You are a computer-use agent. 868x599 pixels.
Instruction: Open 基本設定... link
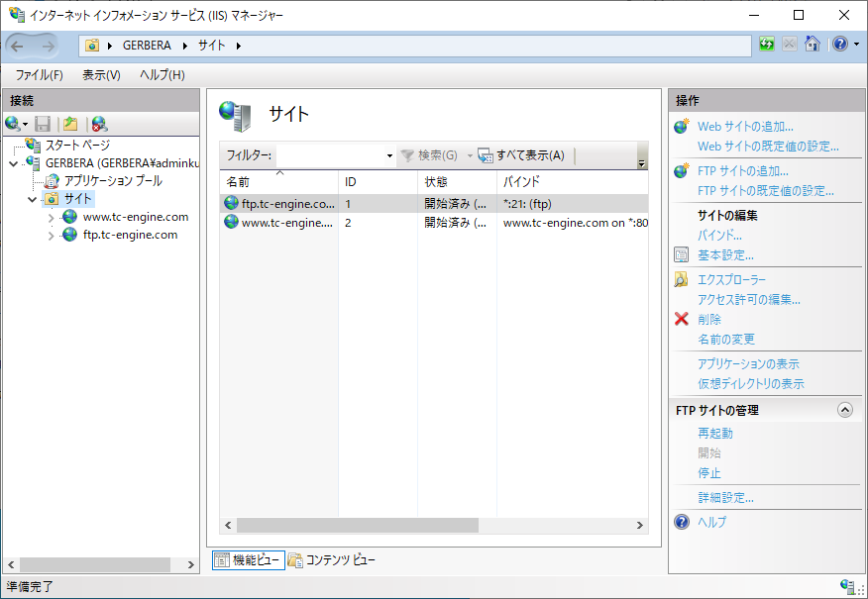pyautogui.click(x=725, y=255)
